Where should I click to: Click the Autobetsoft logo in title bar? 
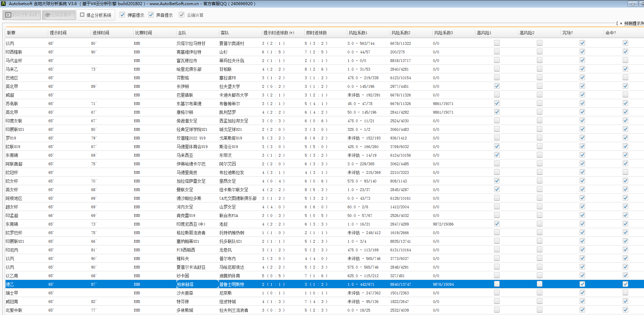click(x=4, y=4)
